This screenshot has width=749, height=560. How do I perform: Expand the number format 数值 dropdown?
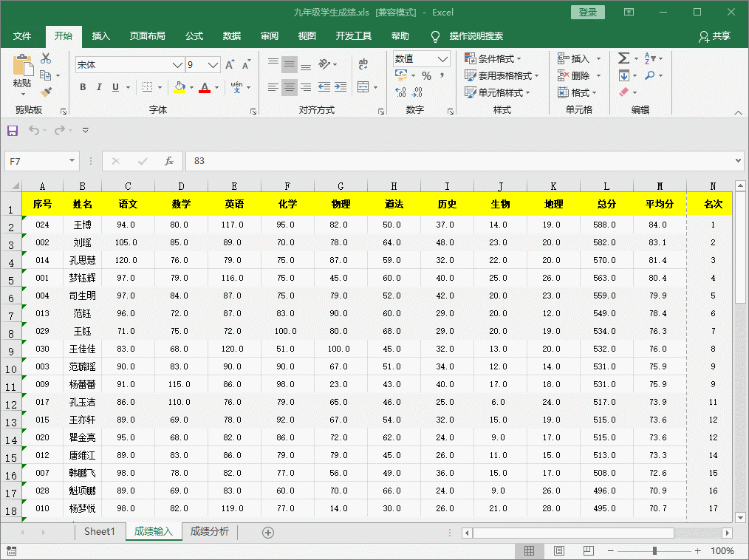[x=442, y=58]
